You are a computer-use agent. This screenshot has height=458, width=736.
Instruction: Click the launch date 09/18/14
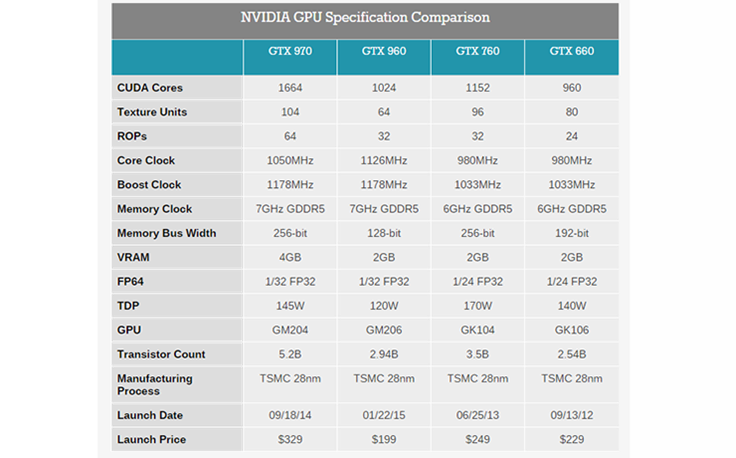click(x=290, y=415)
